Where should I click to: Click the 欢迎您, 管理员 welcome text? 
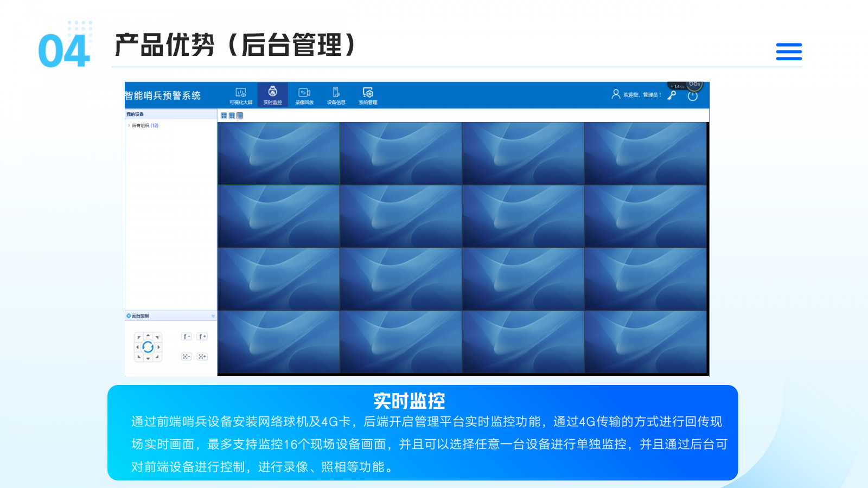click(642, 95)
